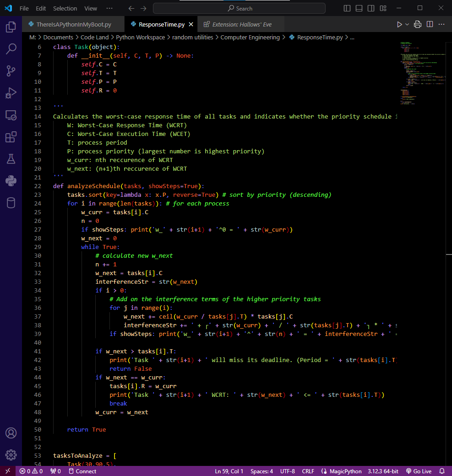The image size is (452, 476).
Task: Open the Search view in activity bar
Action: 11,49
